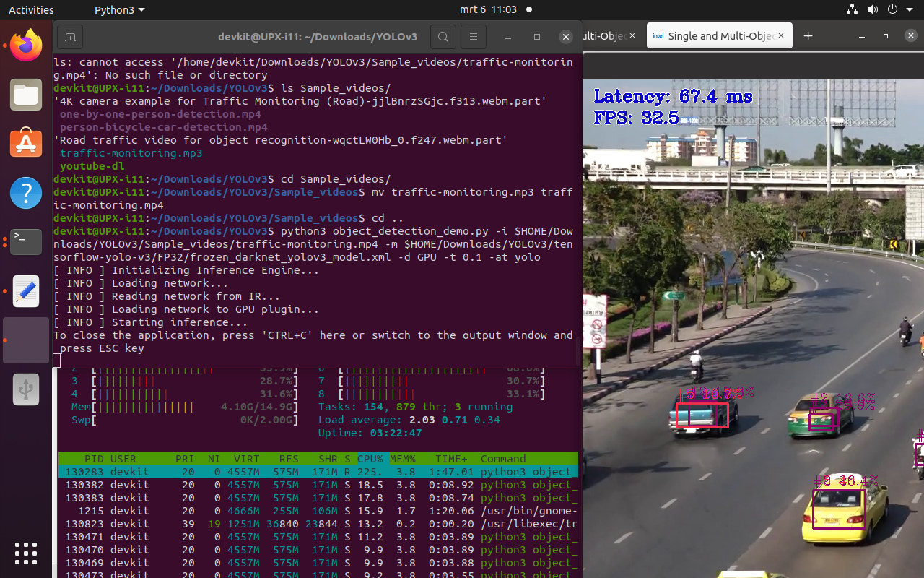The width and height of the screenshot is (924, 578).
Task: Click the terminal new tab icon
Action: tap(70, 37)
